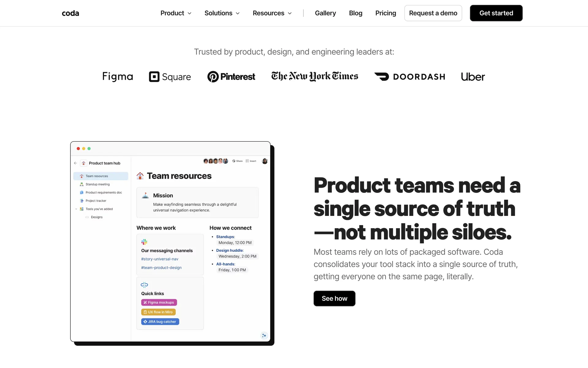Click the back arrow beside Product team hub
Image resolution: width=588 pixels, height=368 pixels.
tap(75, 163)
